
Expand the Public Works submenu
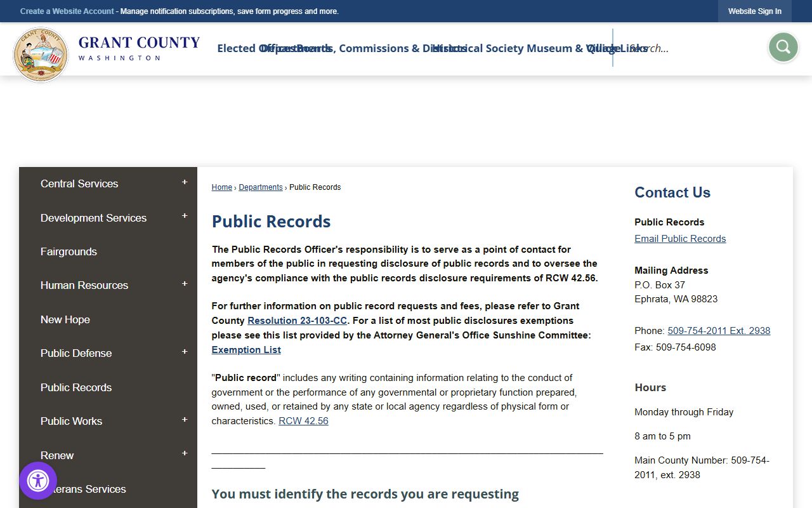[x=185, y=420]
